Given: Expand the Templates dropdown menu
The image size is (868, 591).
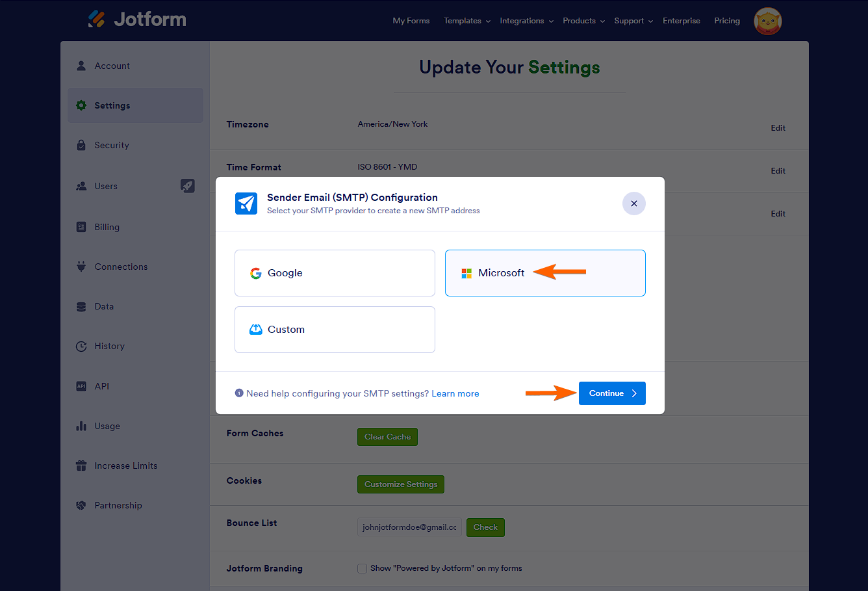Looking at the screenshot, I should pyautogui.click(x=467, y=21).
